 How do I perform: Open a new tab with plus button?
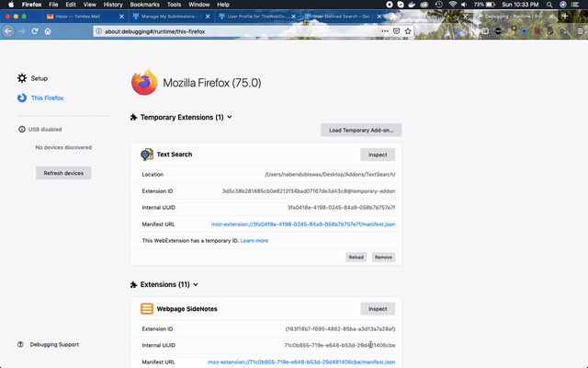[565, 17]
